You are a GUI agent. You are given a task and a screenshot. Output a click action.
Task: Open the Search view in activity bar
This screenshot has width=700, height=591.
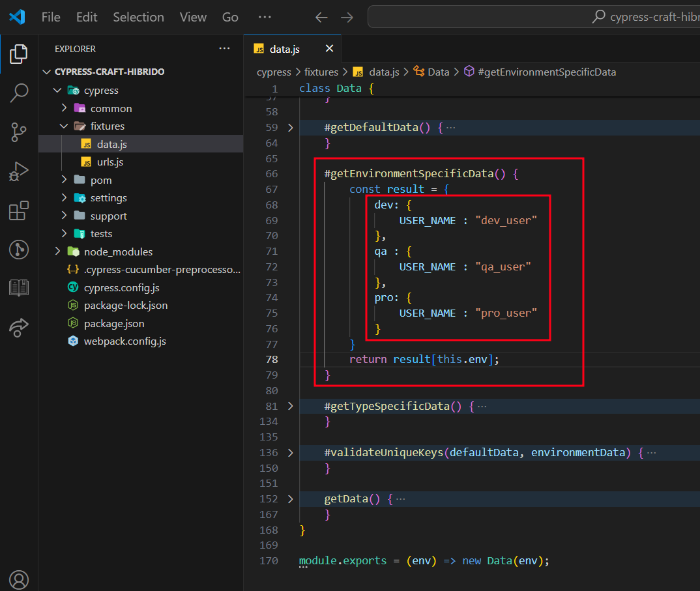[19, 93]
